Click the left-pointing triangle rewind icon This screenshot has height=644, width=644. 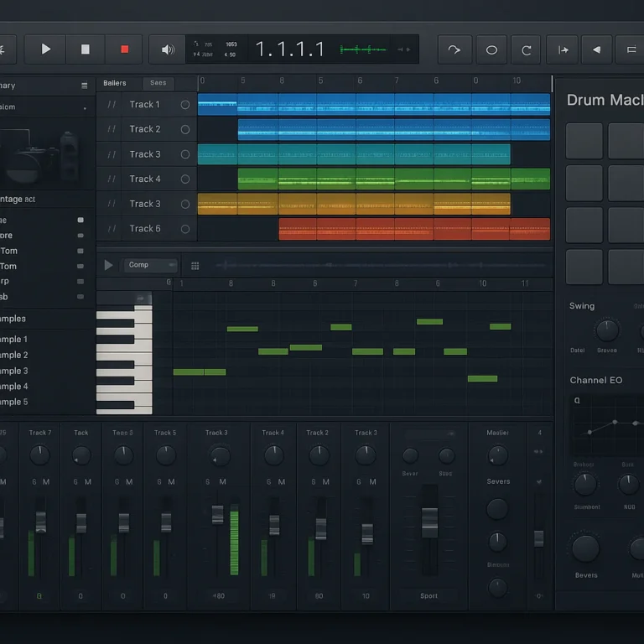point(596,49)
